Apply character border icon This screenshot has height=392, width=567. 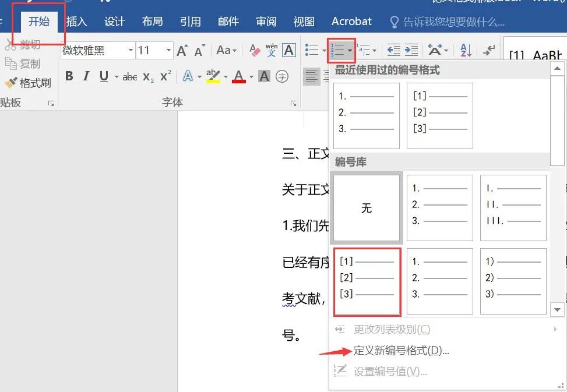[x=289, y=50]
